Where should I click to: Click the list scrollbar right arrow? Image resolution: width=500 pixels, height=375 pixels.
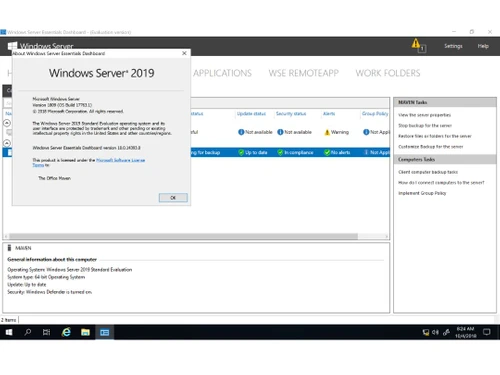click(387, 236)
